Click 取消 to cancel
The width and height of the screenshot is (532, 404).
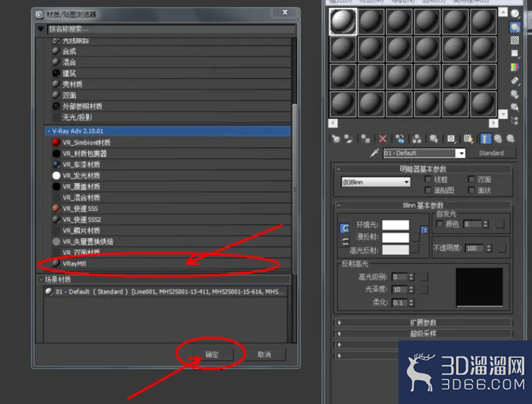coord(264,355)
